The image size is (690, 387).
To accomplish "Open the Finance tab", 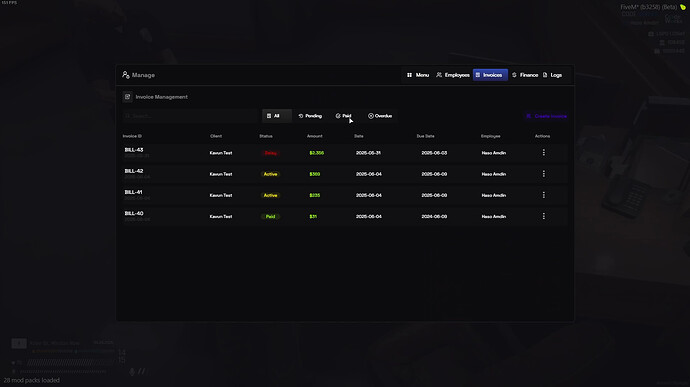I will click(525, 75).
